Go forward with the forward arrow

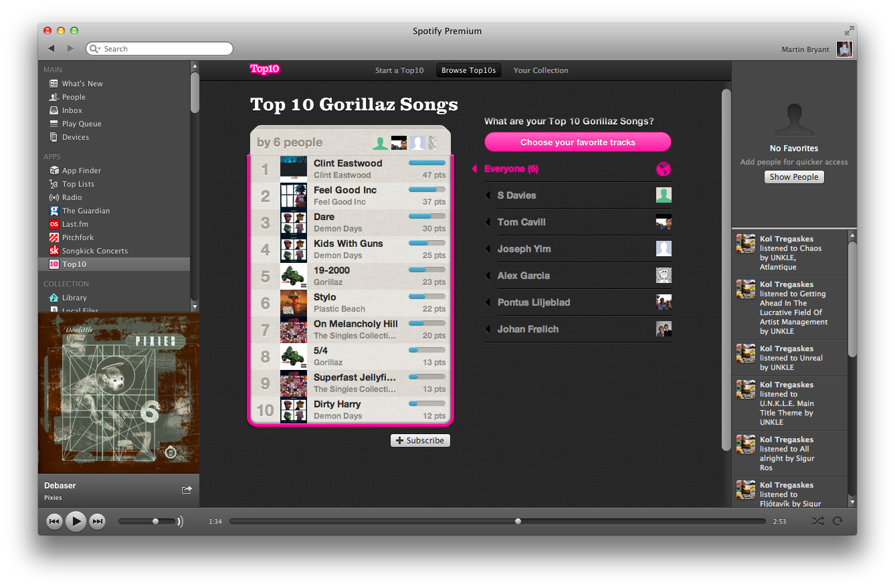pos(70,48)
